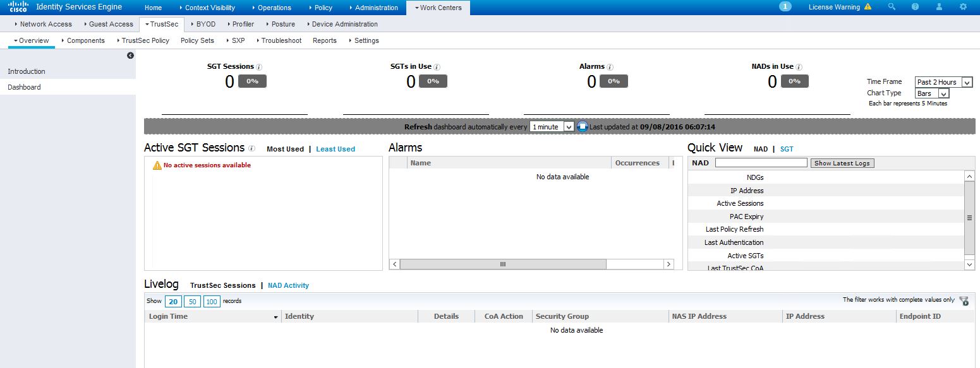The image size is (980, 368).
Task: Show NAD Activity in Livelog
Action: point(288,285)
